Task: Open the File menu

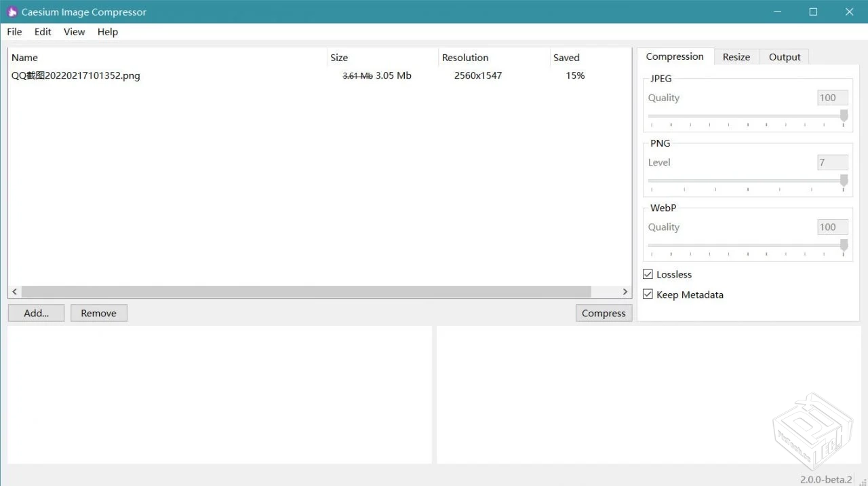Action: pos(14,32)
